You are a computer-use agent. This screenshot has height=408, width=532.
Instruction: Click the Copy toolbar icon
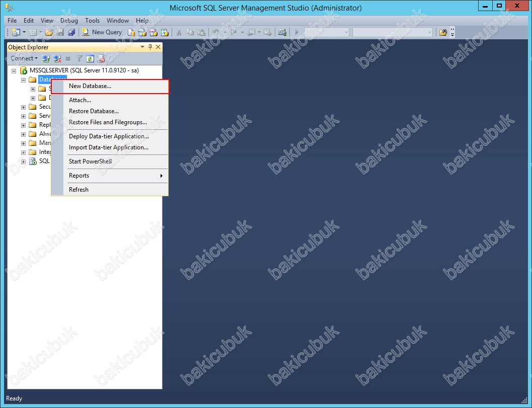tap(190, 32)
